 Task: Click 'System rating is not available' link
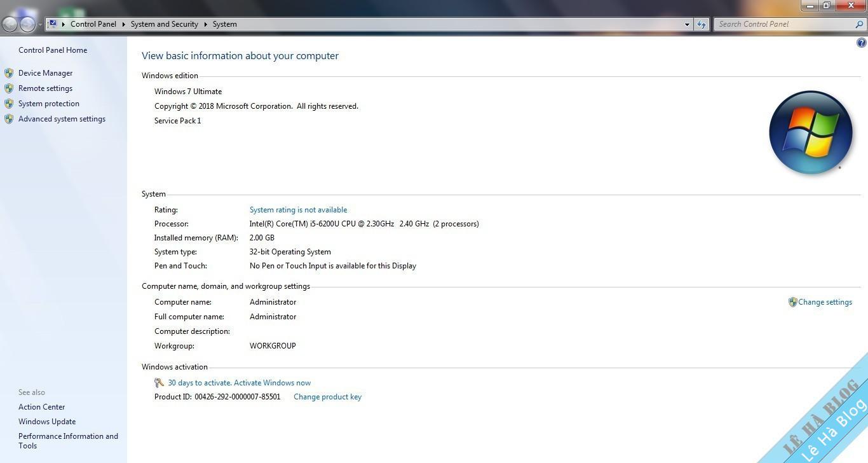pyautogui.click(x=298, y=210)
